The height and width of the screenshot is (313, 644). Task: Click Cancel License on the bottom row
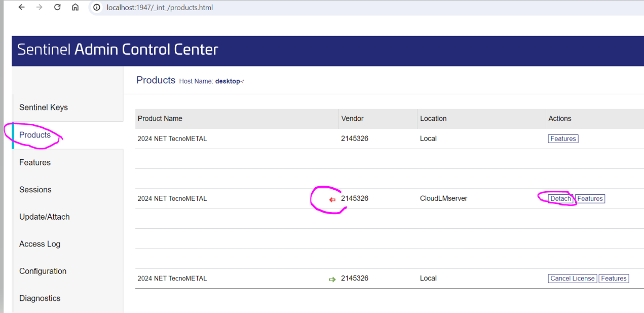pos(573,279)
